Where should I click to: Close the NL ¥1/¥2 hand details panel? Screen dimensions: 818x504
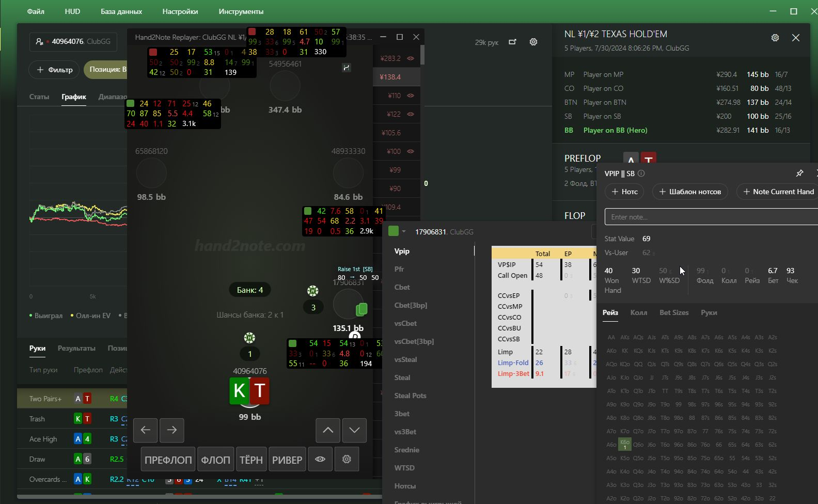pos(796,38)
